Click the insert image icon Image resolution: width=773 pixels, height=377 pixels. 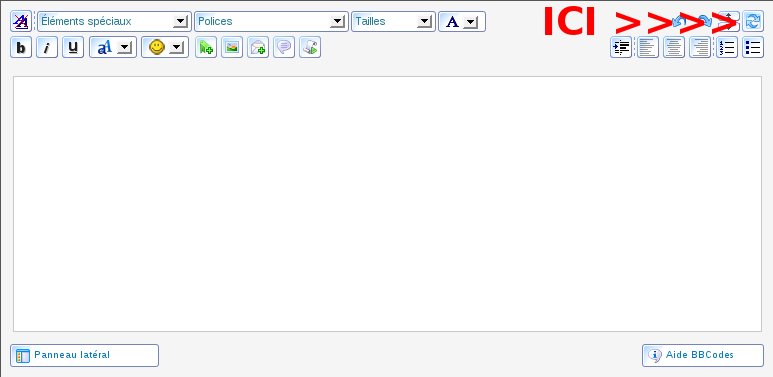coord(232,47)
